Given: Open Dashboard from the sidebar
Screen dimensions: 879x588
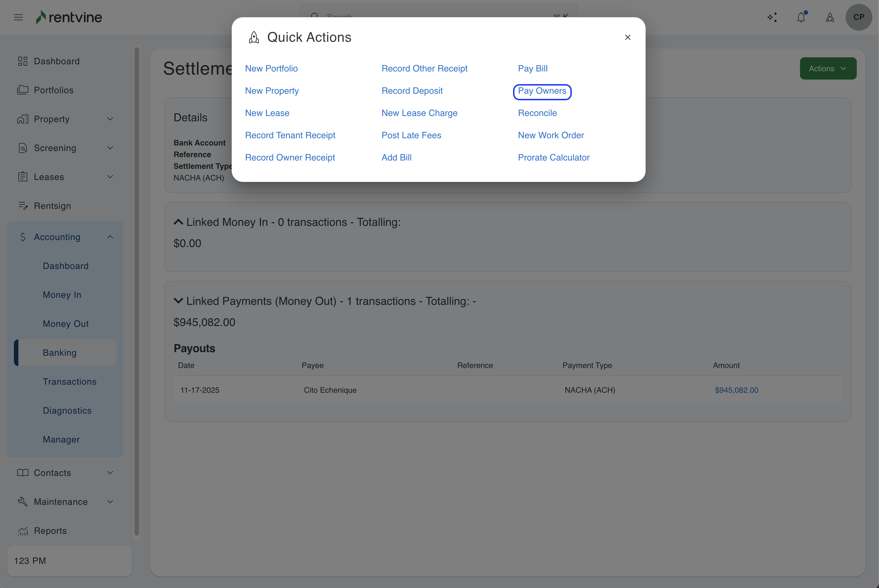Looking at the screenshot, I should (57, 61).
